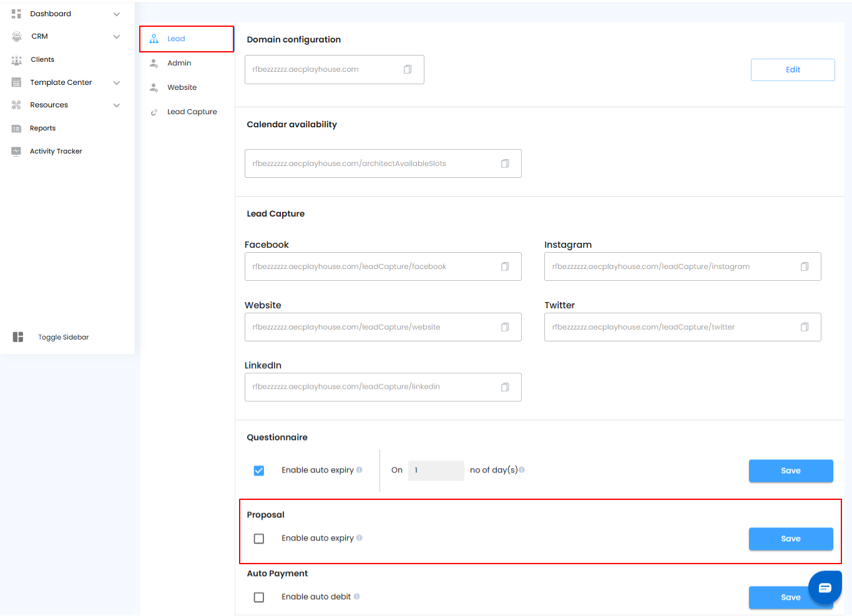The width and height of the screenshot is (852, 616).
Task: Copy the Twitter lead capture link
Action: click(x=805, y=327)
